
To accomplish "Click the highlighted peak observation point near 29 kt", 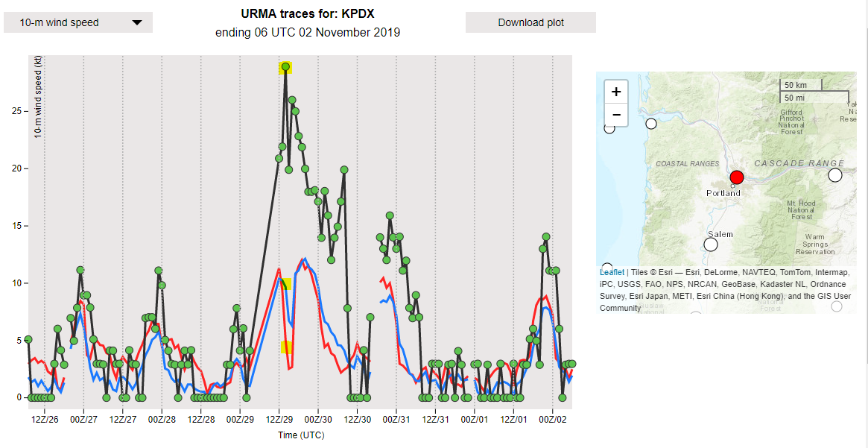I will click(285, 67).
